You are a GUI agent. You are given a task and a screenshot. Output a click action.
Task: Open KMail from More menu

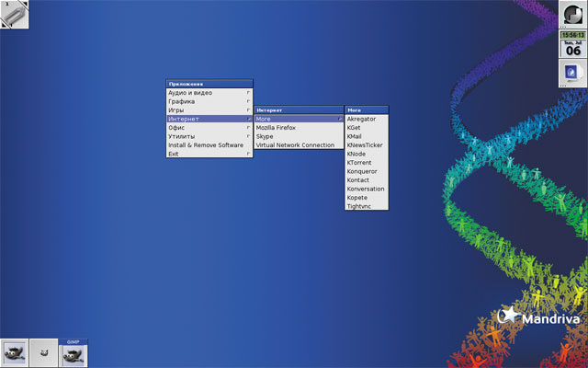(x=367, y=136)
